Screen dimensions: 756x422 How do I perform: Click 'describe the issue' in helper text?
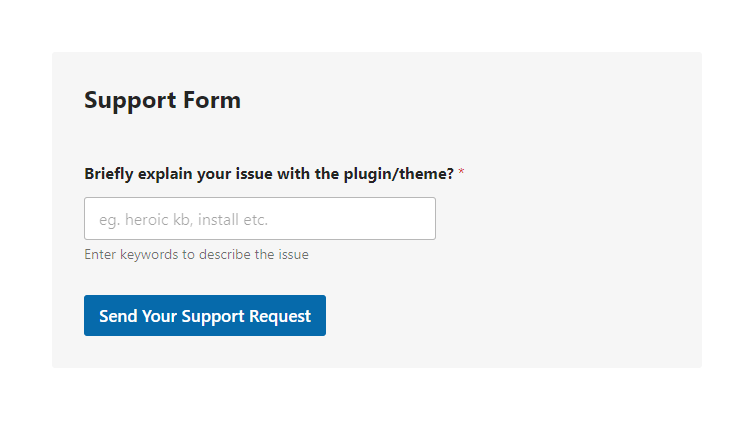pyautogui.click(x=254, y=254)
